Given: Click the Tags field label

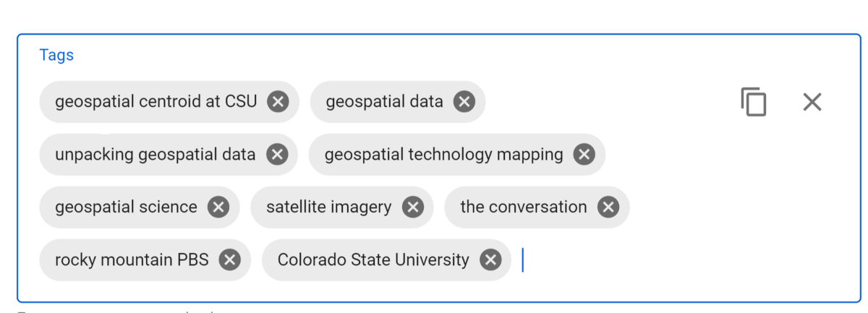Looking at the screenshot, I should pos(56,55).
